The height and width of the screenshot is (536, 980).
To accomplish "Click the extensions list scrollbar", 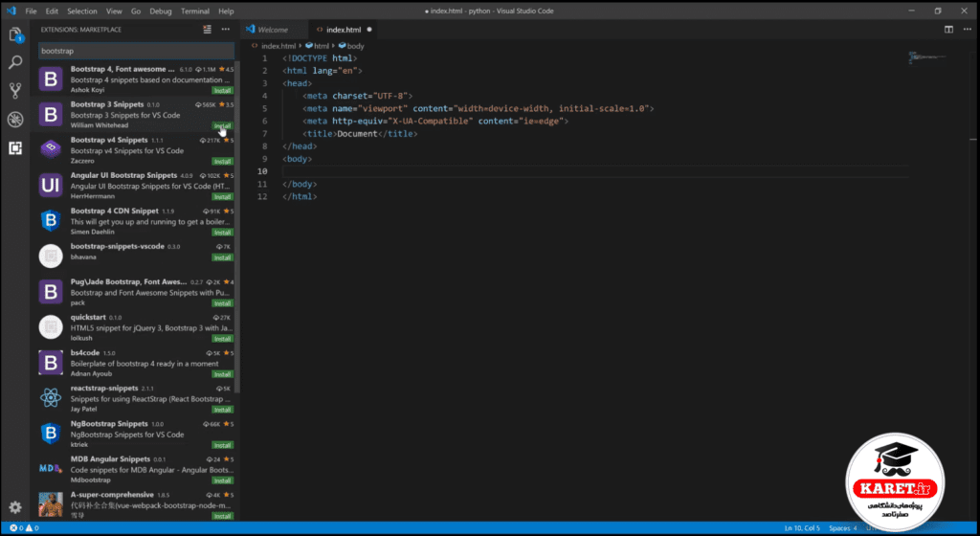I will tap(237, 225).
